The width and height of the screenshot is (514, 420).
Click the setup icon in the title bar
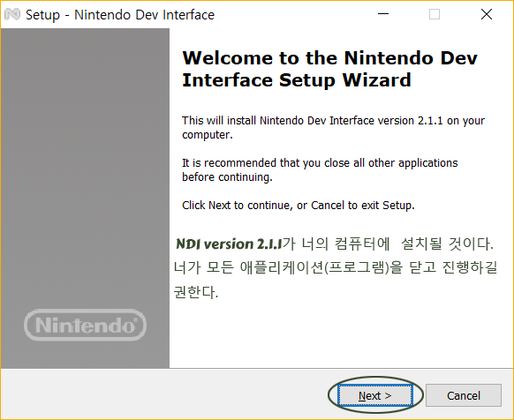point(12,14)
